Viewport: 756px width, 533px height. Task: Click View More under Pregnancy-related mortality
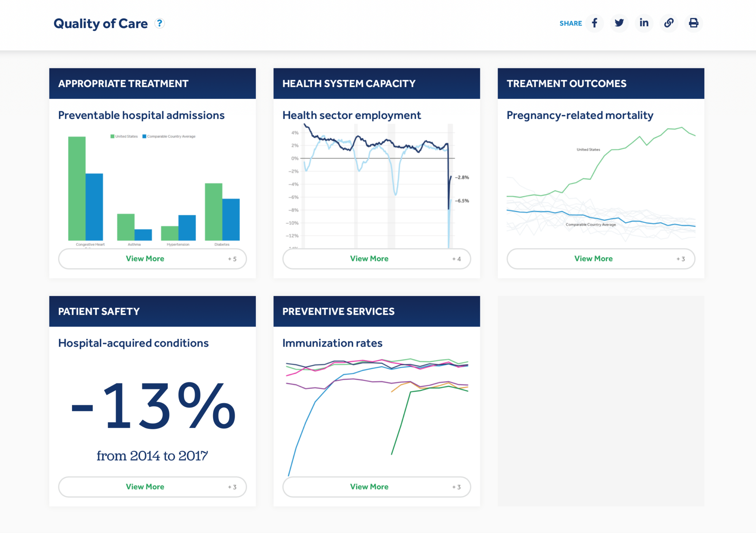593,259
